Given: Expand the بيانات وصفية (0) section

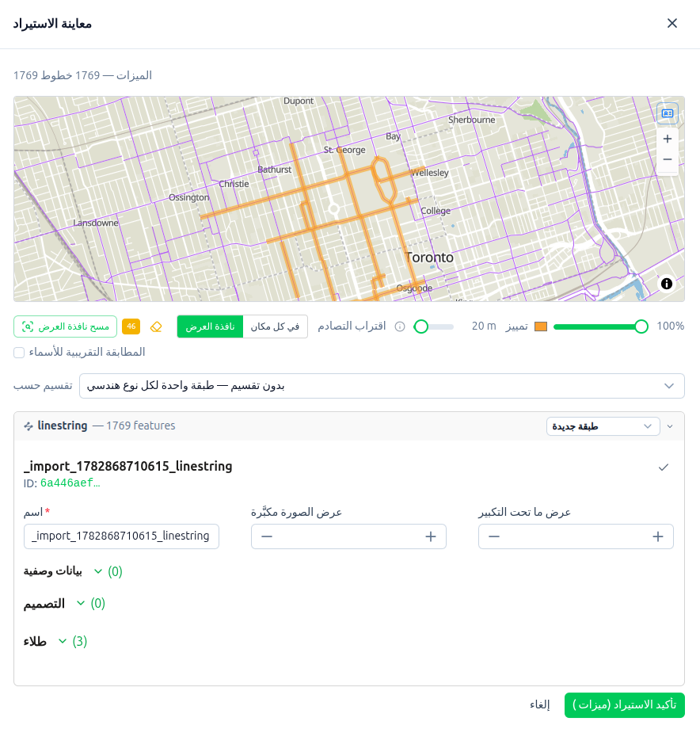Looking at the screenshot, I should click(x=73, y=571).
